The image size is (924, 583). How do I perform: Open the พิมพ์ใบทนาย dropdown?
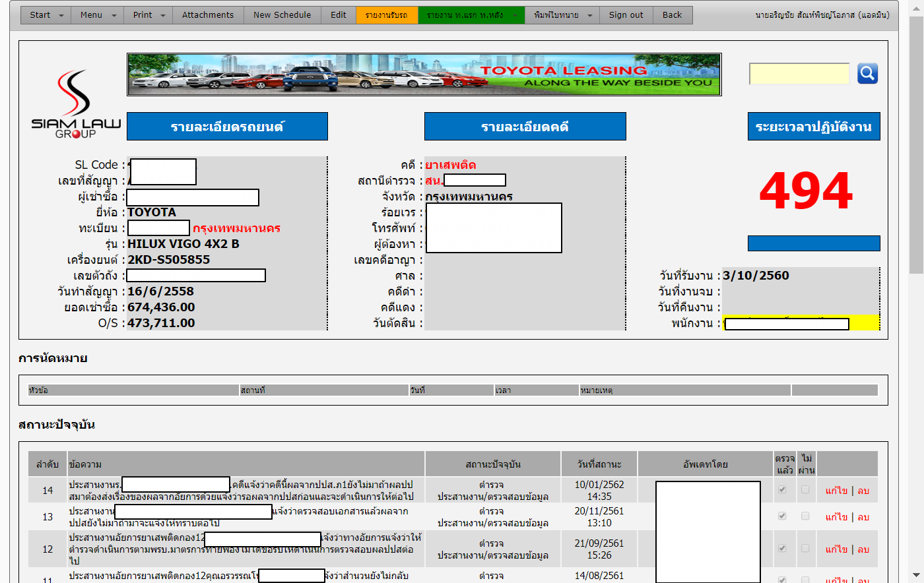point(562,15)
